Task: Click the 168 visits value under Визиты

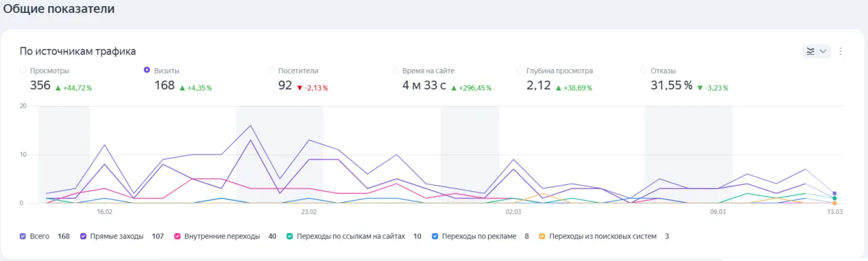Action: tap(165, 85)
